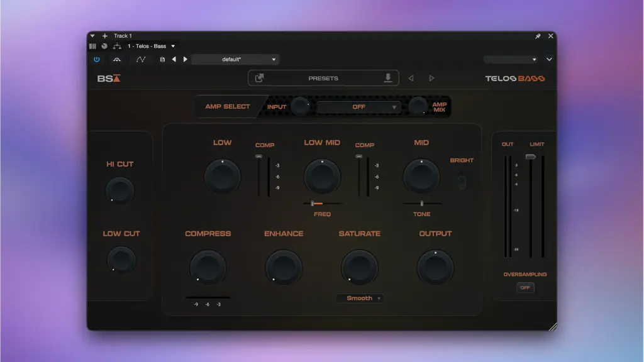Open the automation curve icon

coord(141,59)
